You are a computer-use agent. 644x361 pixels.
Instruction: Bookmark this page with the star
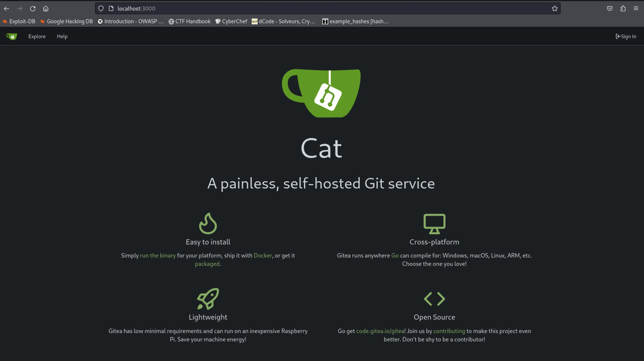click(x=554, y=9)
